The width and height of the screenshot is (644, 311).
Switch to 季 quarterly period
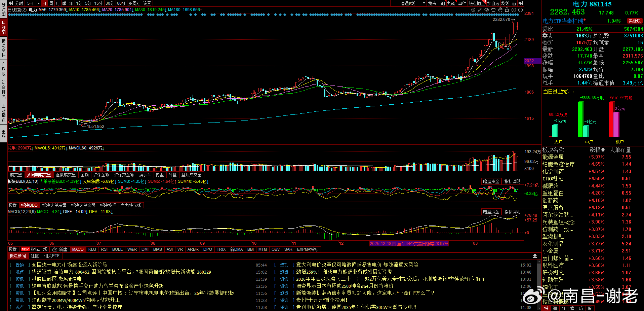tap(64, 3)
